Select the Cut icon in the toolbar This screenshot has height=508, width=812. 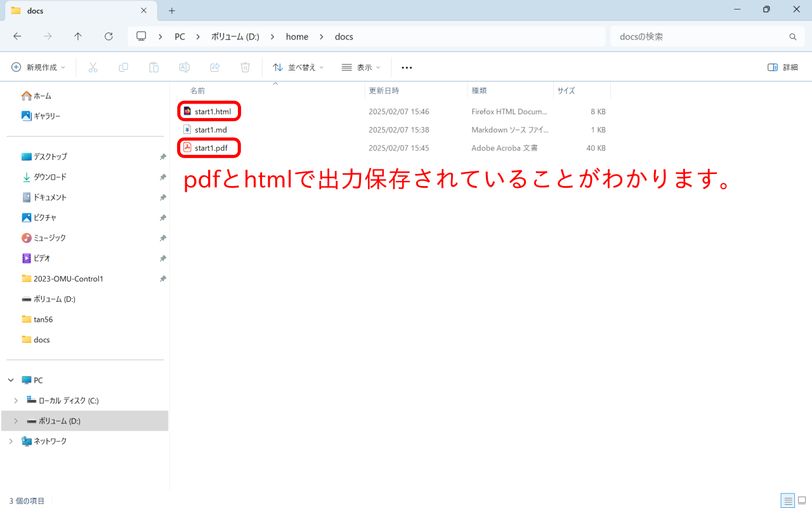point(93,67)
